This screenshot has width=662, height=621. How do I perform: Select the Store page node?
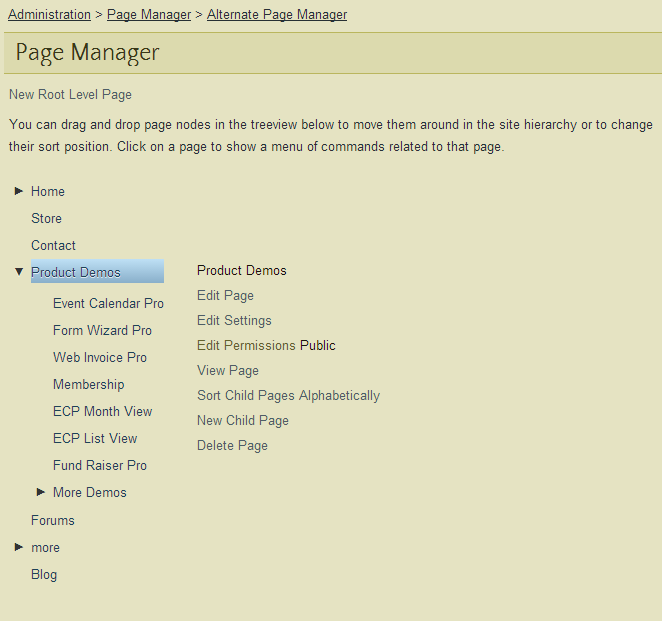(x=46, y=218)
